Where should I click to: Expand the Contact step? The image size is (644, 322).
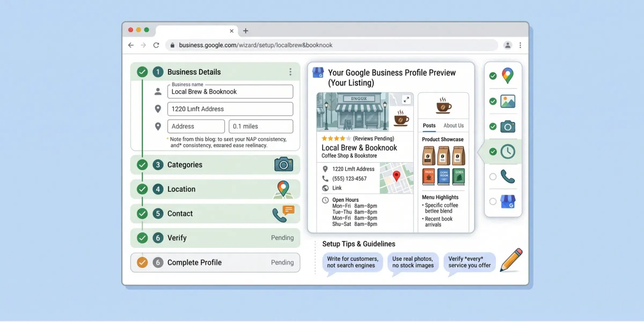click(215, 214)
